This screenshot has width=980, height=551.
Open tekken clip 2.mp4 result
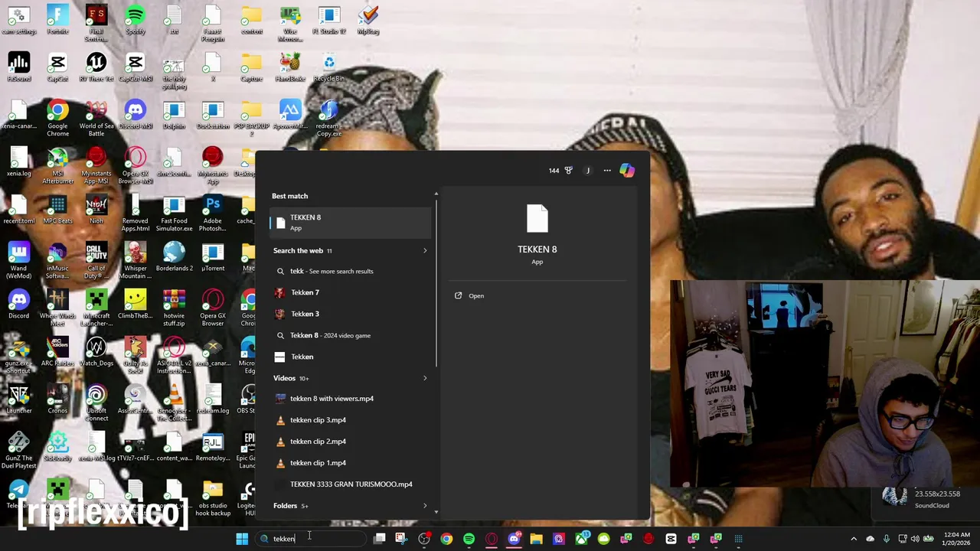(x=350, y=442)
